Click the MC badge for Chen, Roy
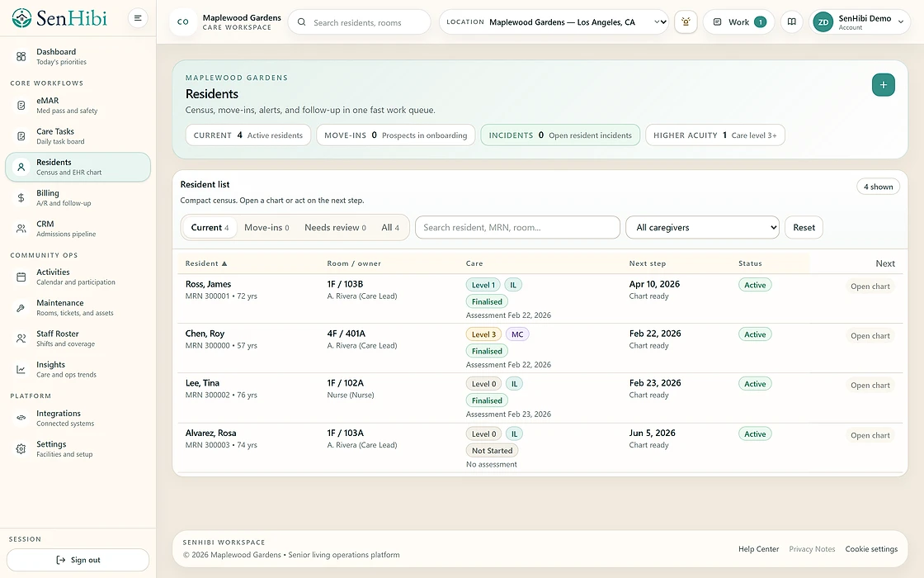924x578 pixels. pos(517,334)
